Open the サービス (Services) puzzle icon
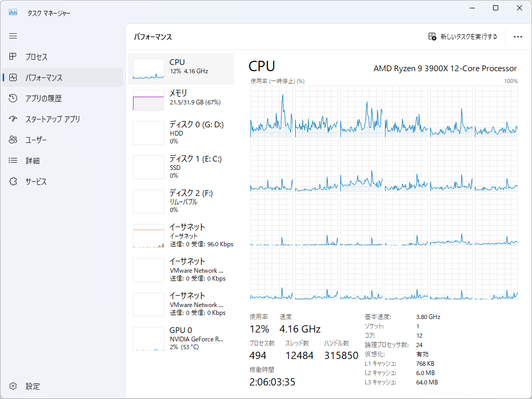532x399 pixels. (14, 181)
